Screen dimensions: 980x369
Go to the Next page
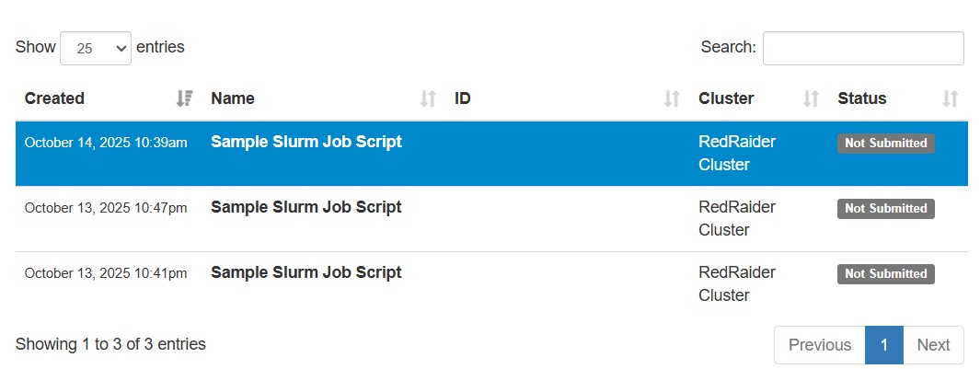(x=933, y=345)
